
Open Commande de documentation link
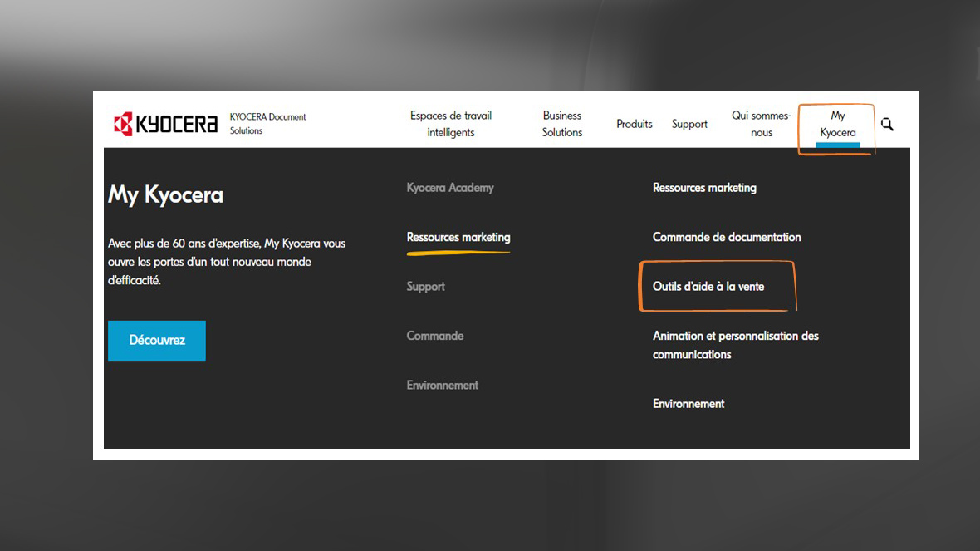[x=727, y=238]
